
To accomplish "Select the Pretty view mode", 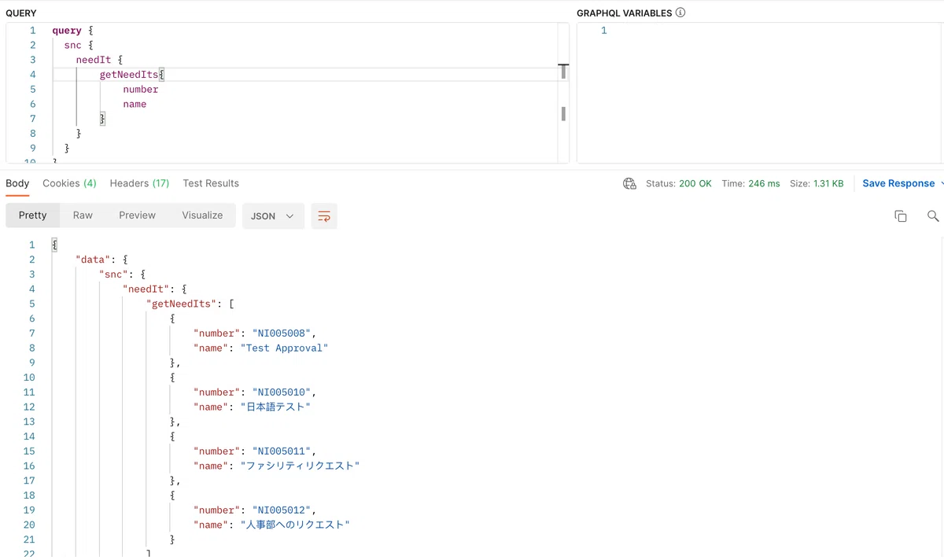I will [33, 216].
